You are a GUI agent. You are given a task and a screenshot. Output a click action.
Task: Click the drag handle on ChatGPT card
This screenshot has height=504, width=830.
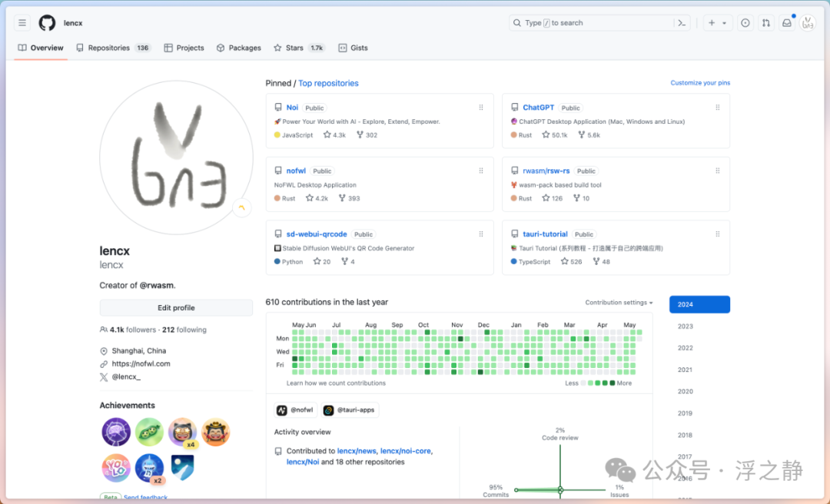coord(718,108)
